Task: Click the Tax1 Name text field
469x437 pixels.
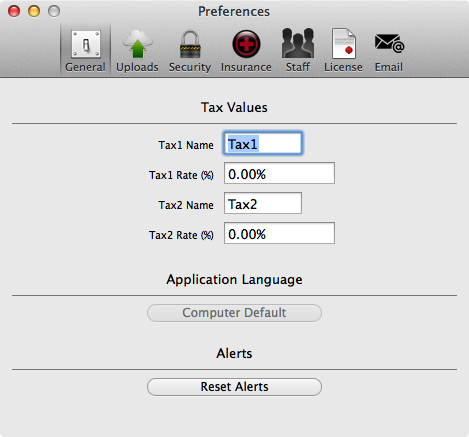Action: pos(263,143)
